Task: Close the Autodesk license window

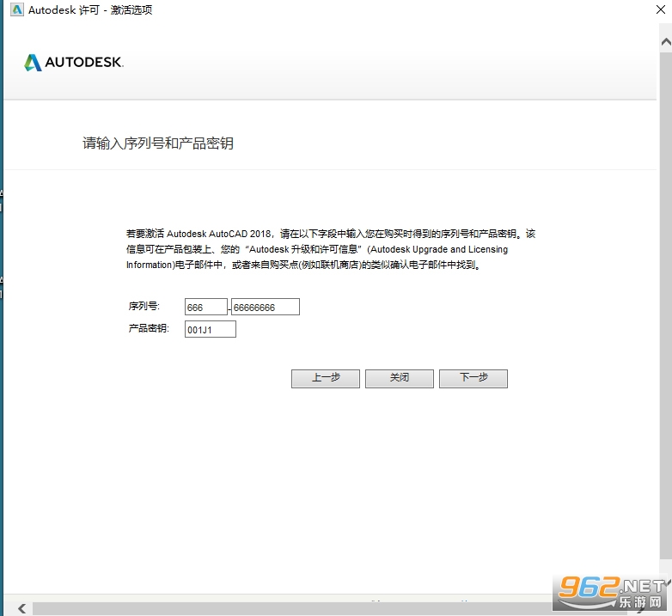Action: tap(661, 9)
